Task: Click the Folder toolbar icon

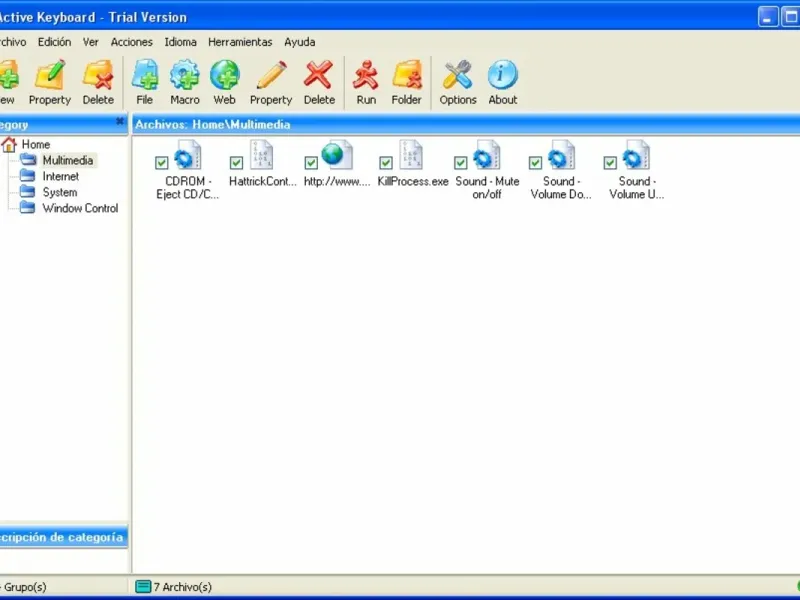Action: point(407,75)
